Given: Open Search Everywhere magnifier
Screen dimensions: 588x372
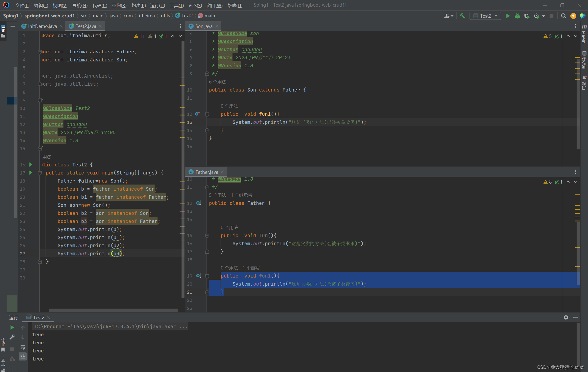Looking at the screenshot, I should coord(563,16).
